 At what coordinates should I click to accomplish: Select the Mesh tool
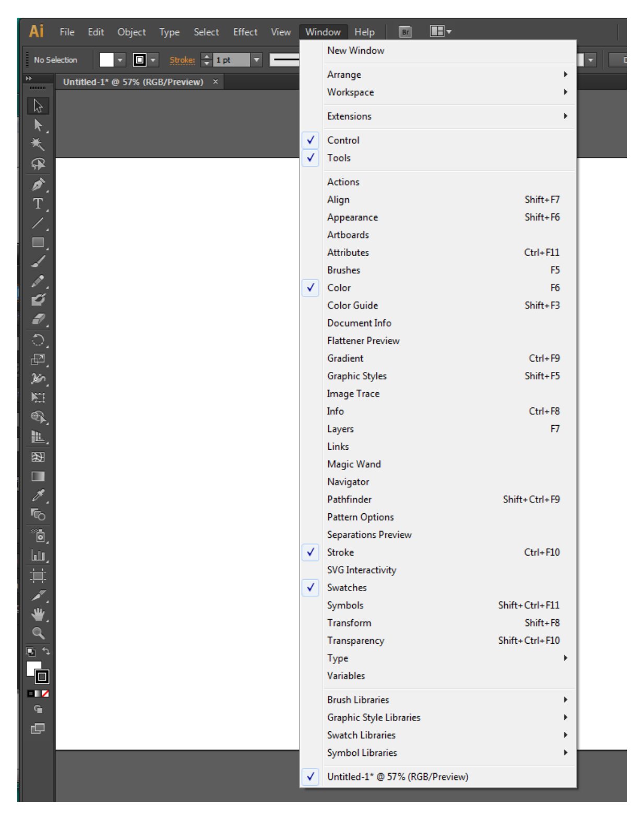click(38, 457)
